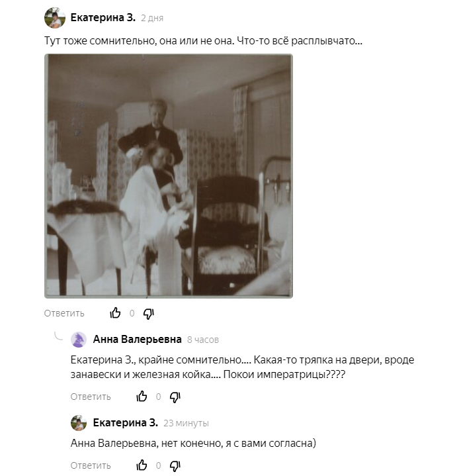Open Анна Валерьевна profile name link
The height and width of the screenshot is (476, 457).
[x=137, y=339]
